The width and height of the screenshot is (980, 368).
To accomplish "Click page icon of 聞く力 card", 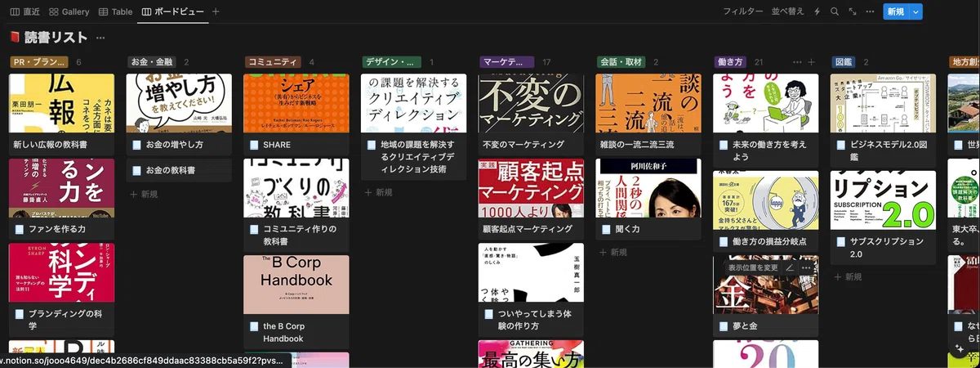I will pyautogui.click(x=607, y=229).
